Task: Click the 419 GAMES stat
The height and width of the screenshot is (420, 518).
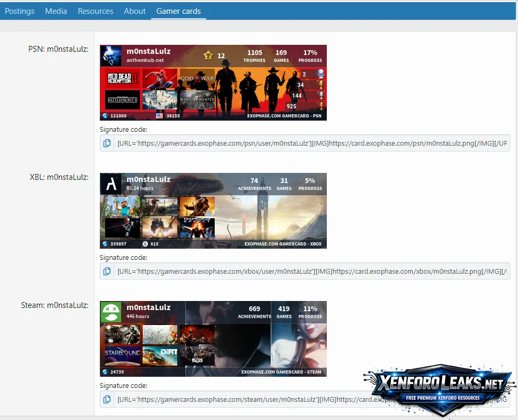Action: pos(284,312)
